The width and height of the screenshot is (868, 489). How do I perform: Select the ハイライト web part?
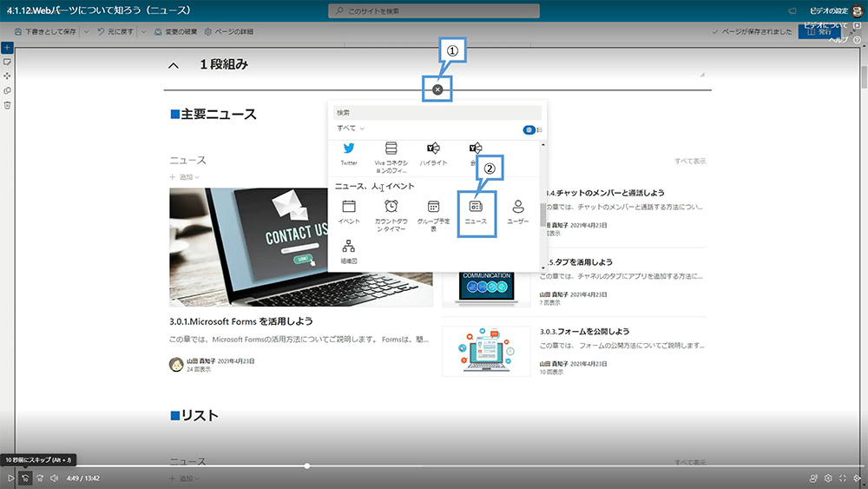point(433,154)
